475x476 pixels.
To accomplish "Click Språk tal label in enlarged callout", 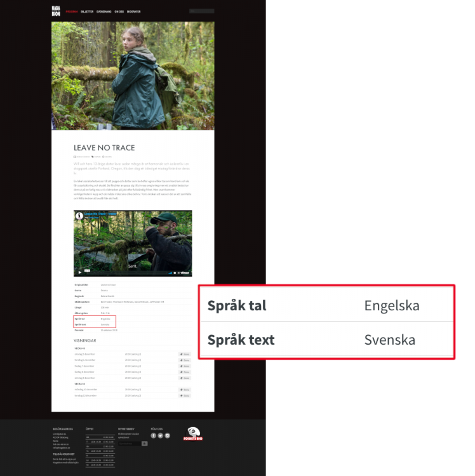I will (237, 306).
